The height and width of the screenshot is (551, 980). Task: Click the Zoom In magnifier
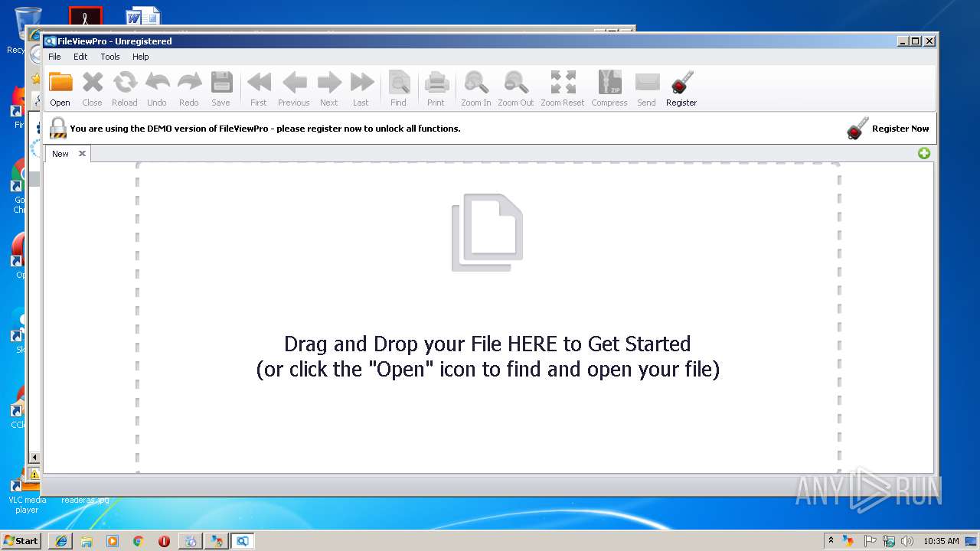[476, 83]
